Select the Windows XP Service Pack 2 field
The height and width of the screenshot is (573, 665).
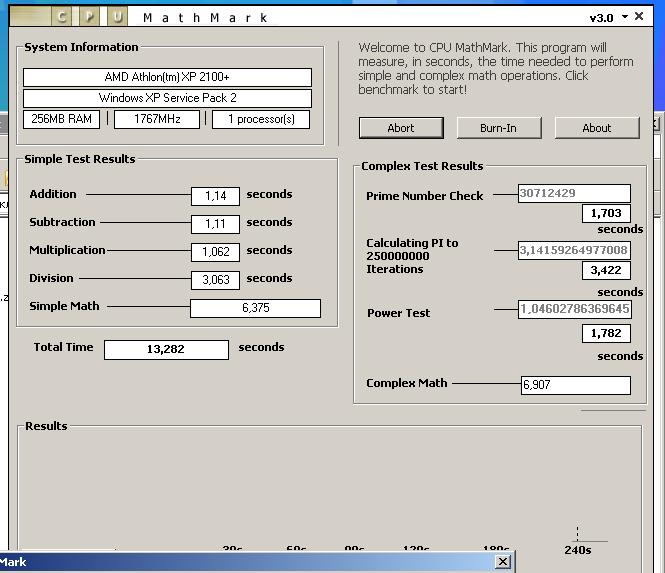coord(167,98)
